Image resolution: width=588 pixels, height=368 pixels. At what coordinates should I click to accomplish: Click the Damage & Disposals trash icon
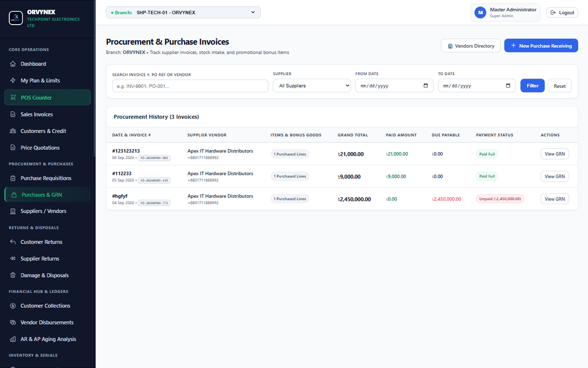[13, 275]
